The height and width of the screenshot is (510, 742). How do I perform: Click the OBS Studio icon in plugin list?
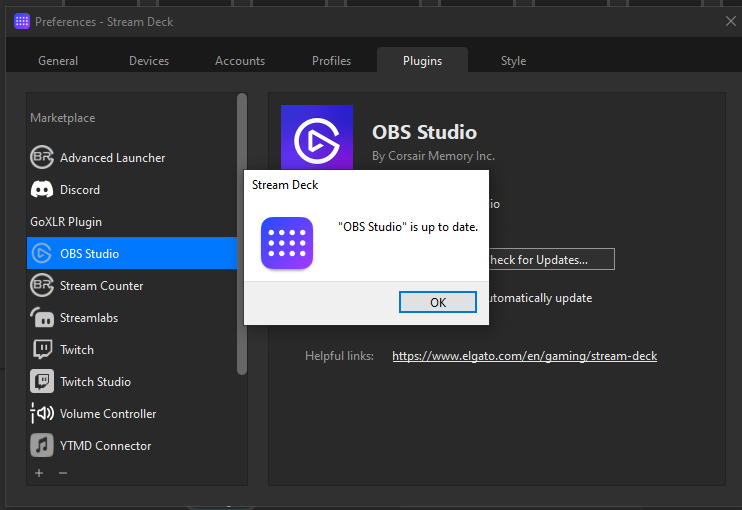click(x=42, y=254)
